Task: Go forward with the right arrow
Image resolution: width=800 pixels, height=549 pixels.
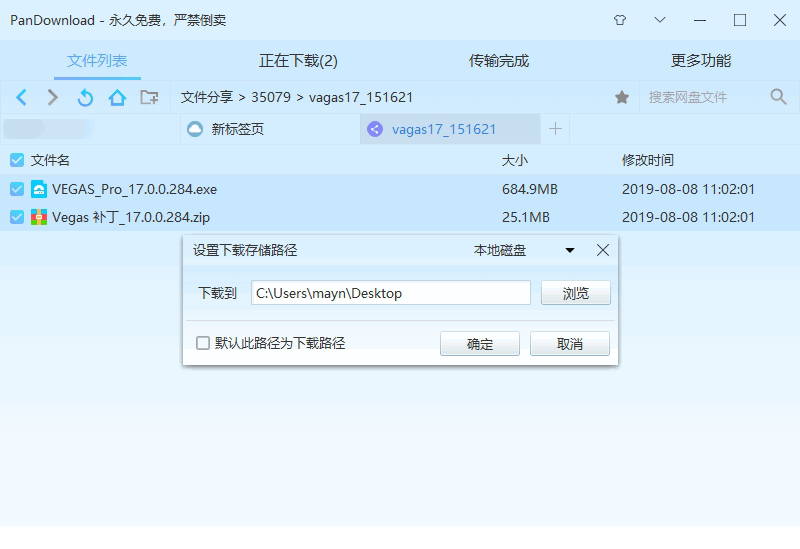Action: (53, 97)
